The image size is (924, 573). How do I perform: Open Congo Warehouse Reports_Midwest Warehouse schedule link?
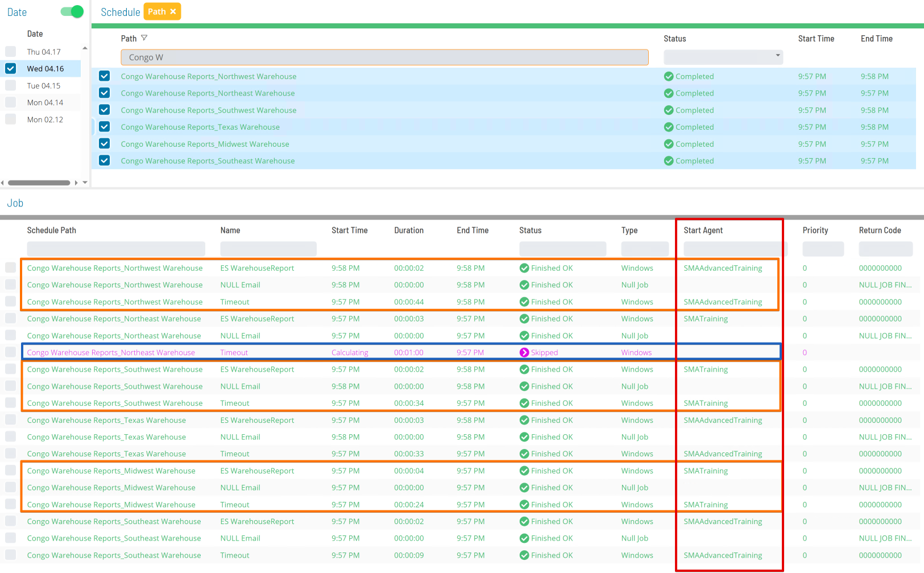pyautogui.click(x=205, y=144)
